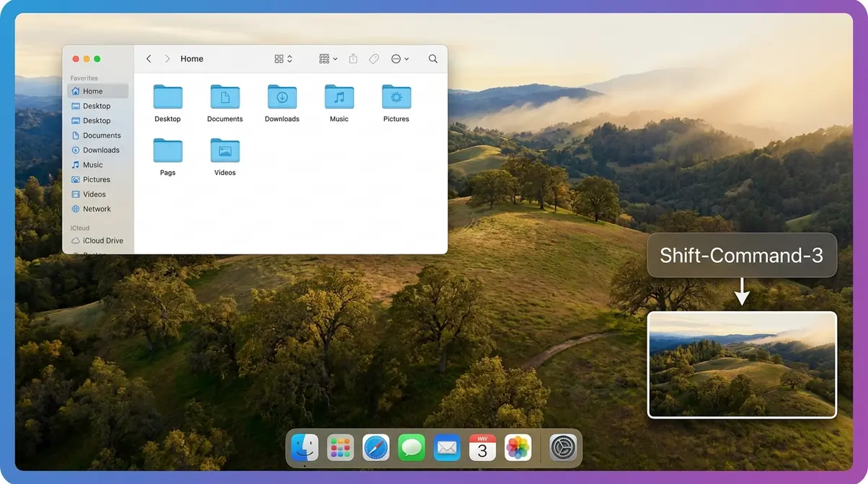Image resolution: width=868 pixels, height=484 pixels.
Task: Click the "iCloud" sidebar heading
Action: (x=80, y=228)
